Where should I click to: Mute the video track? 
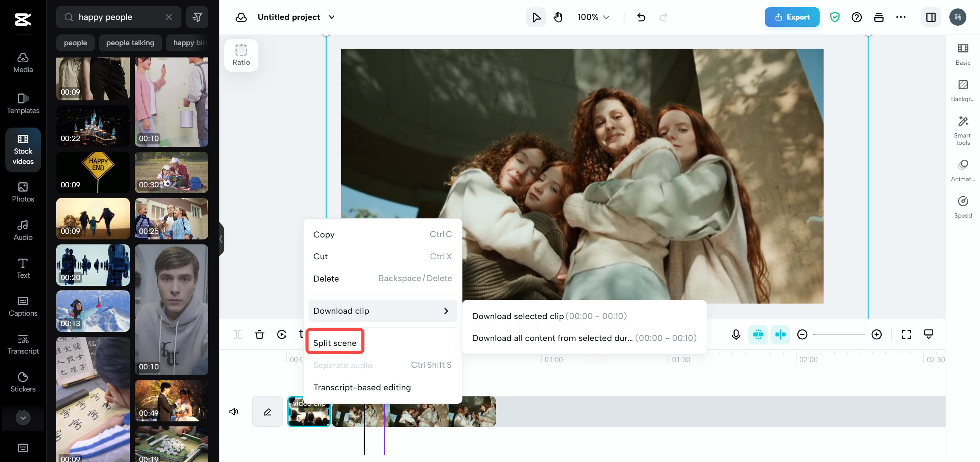[234, 411]
